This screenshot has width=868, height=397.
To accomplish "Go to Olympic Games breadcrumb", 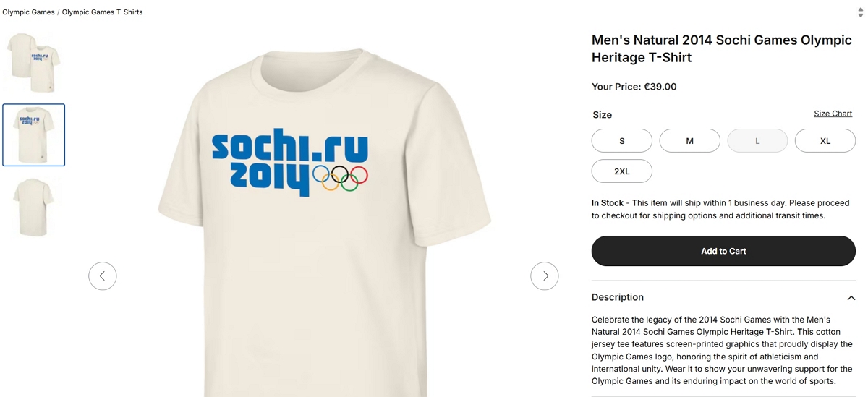I will [x=28, y=12].
